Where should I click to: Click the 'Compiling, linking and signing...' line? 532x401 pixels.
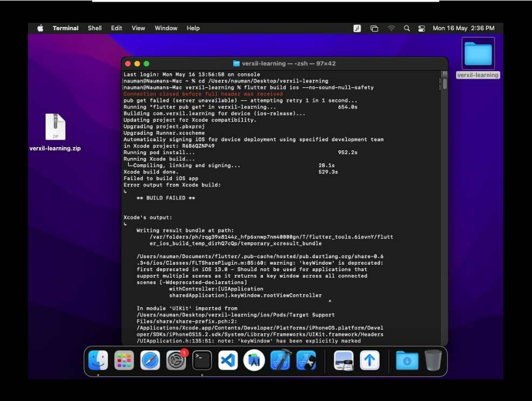pos(186,165)
